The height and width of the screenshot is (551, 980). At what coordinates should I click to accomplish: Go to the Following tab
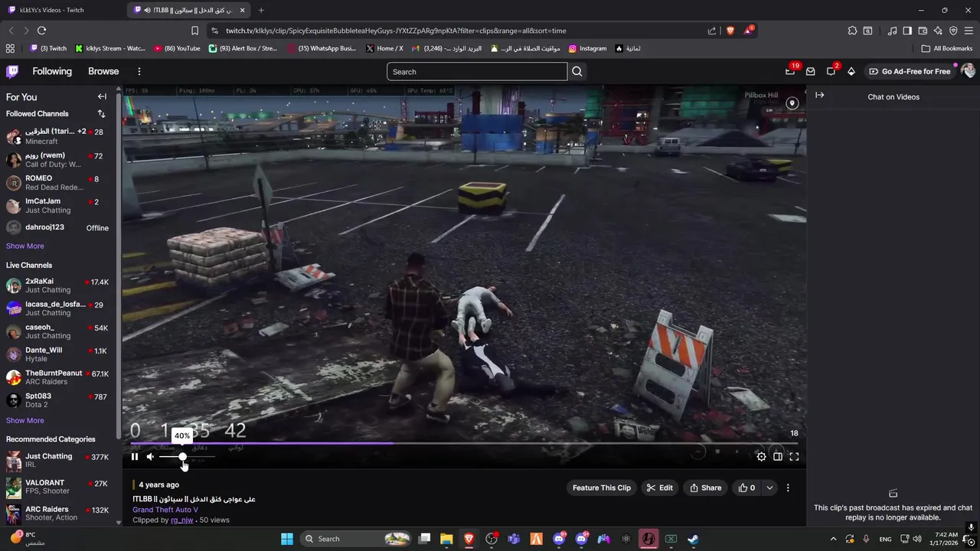[52, 71]
